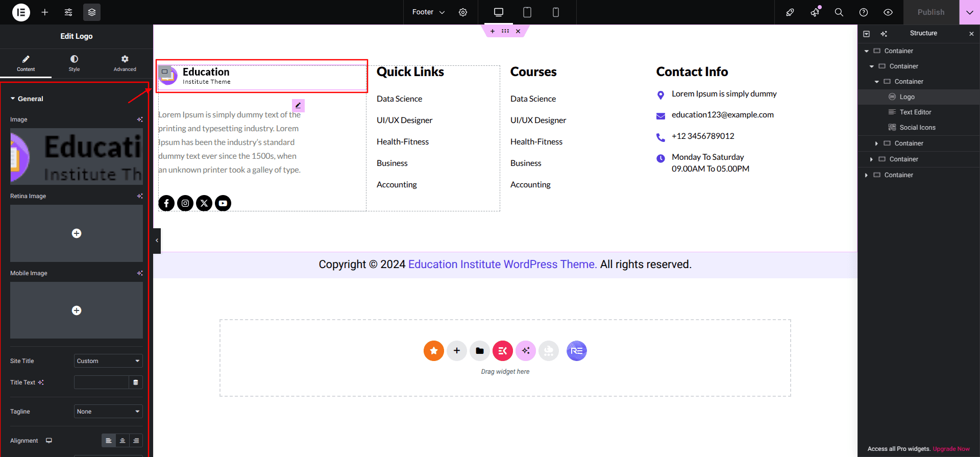This screenshot has height=457, width=980.
Task: Click the pencil edit icon on text widget
Action: tap(298, 105)
